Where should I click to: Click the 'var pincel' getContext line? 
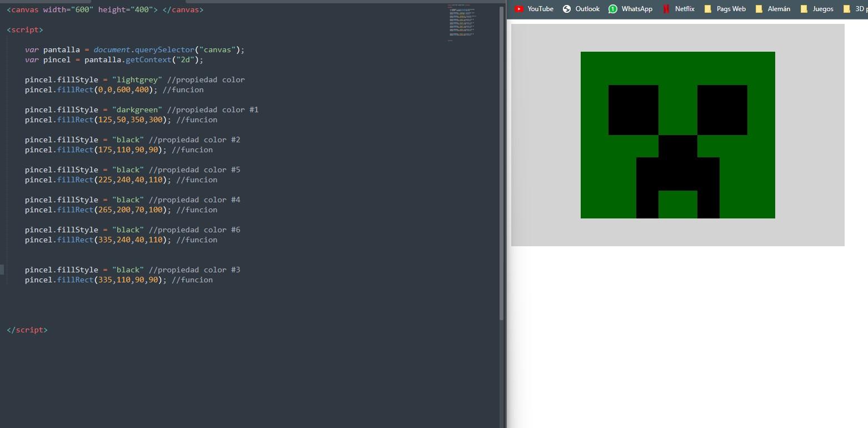tap(114, 59)
